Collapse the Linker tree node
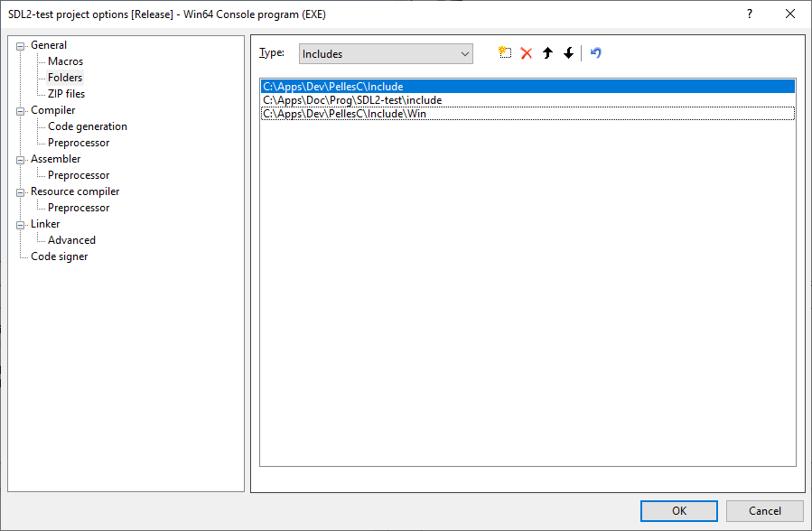Viewport: 812px width, 531px height. coord(20,225)
